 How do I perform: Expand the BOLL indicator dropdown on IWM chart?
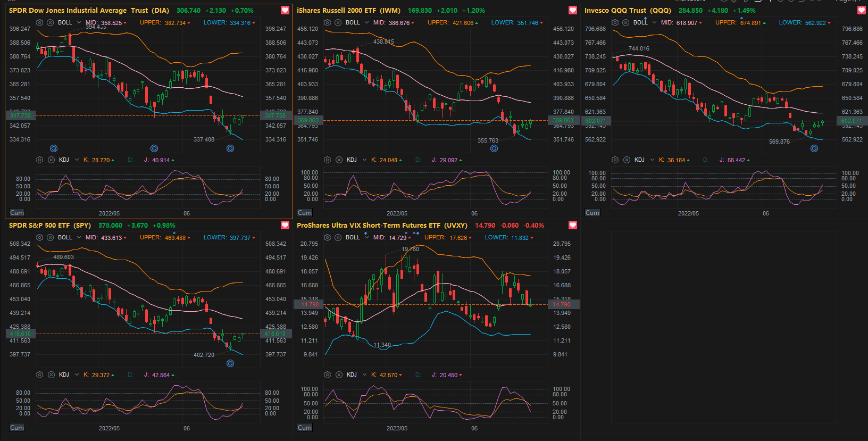pos(366,23)
